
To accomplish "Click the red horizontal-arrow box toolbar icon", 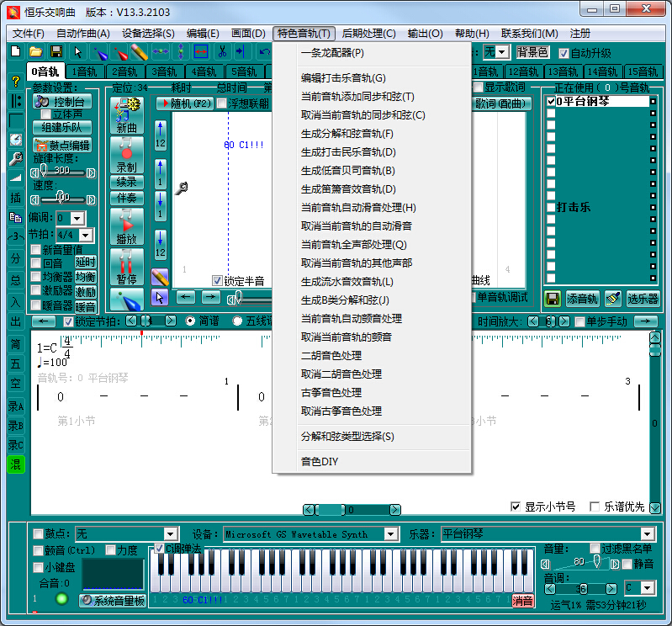I will pyautogui.click(x=201, y=52).
